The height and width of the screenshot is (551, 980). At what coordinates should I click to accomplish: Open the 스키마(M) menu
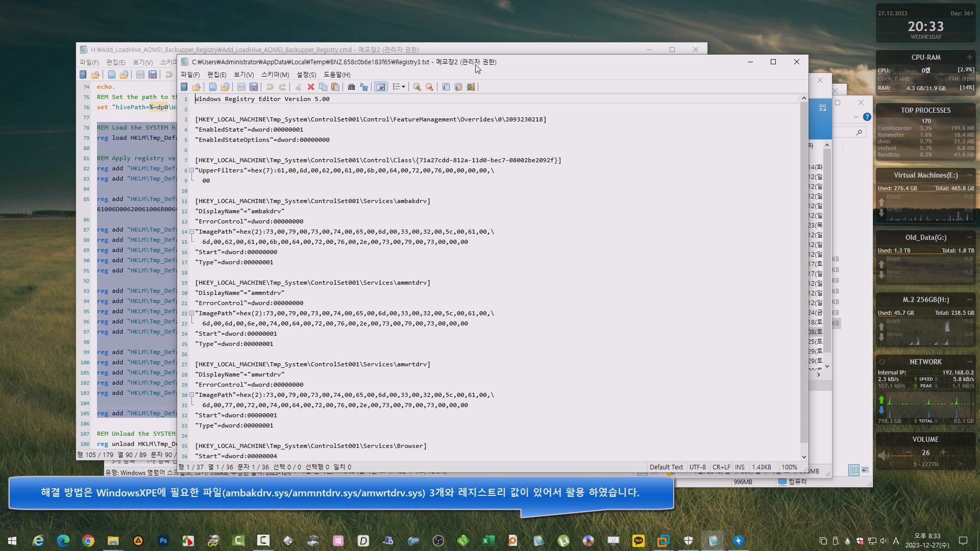tap(275, 74)
